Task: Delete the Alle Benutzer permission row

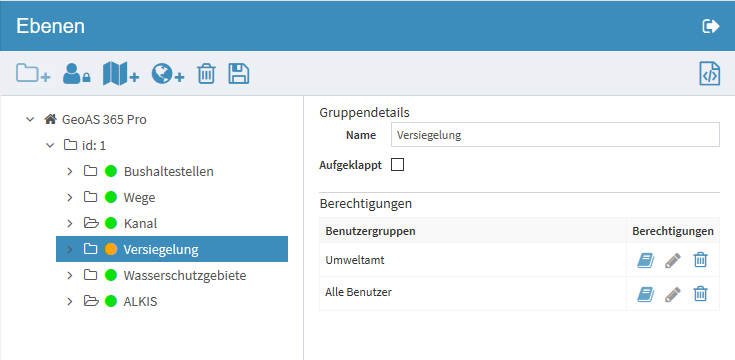Action: [700, 294]
